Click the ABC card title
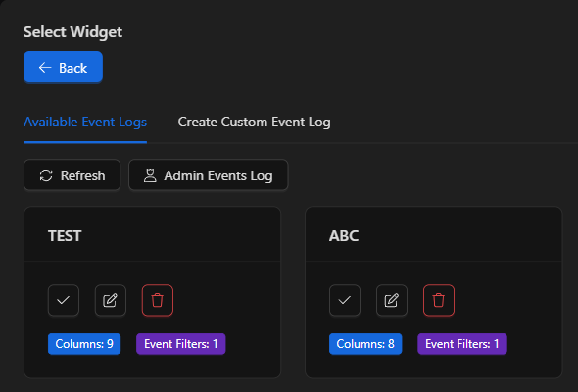The image size is (578, 392). pyautogui.click(x=344, y=235)
